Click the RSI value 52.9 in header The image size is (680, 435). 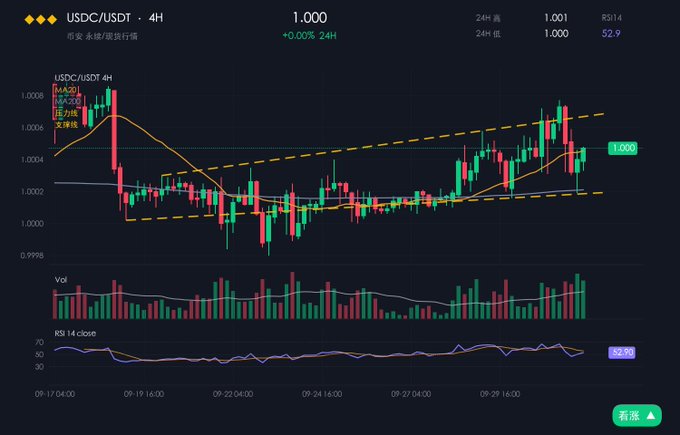tap(611, 33)
